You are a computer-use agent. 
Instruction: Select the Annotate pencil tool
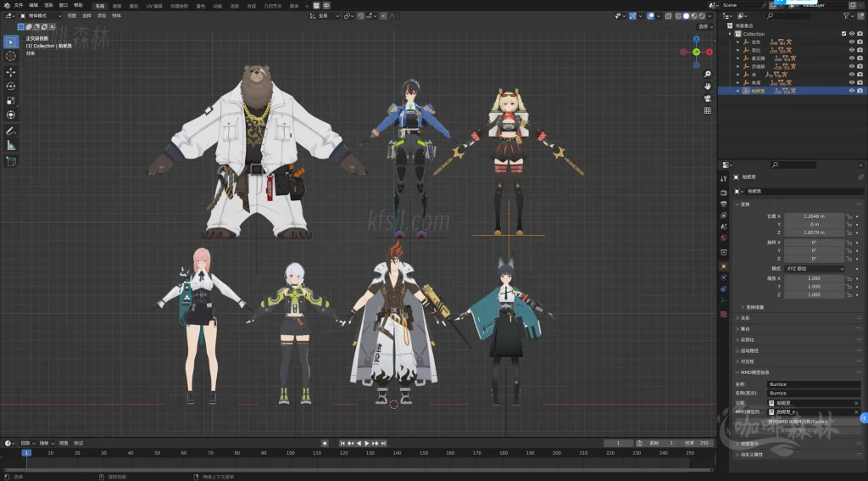point(10,131)
